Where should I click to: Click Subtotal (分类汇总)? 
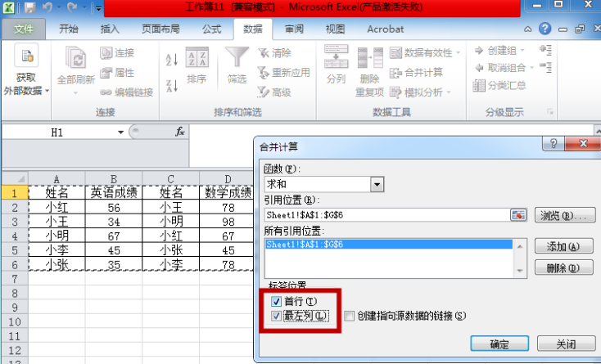click(x=499, y=85)
